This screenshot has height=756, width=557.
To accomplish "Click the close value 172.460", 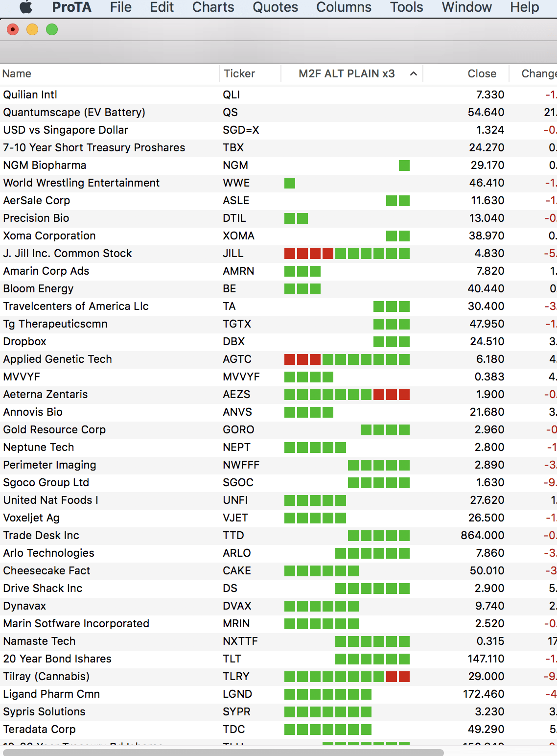I will [484, 694].
